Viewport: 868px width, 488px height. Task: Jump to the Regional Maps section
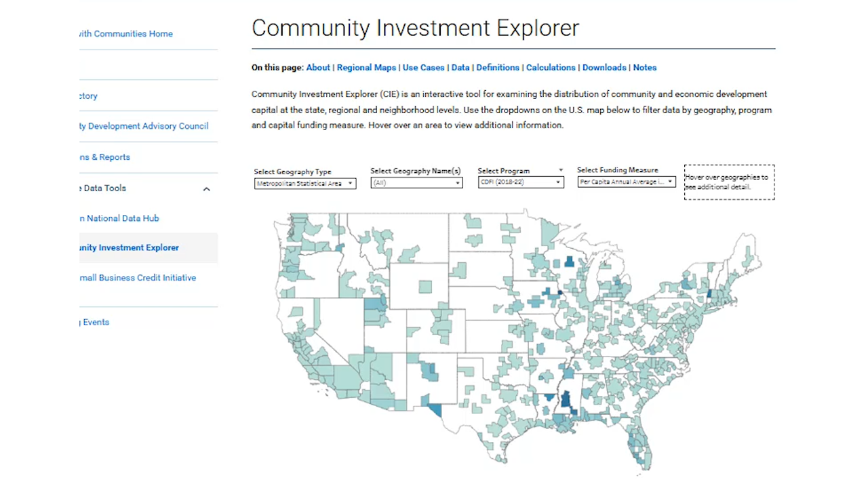click(366, 68)
